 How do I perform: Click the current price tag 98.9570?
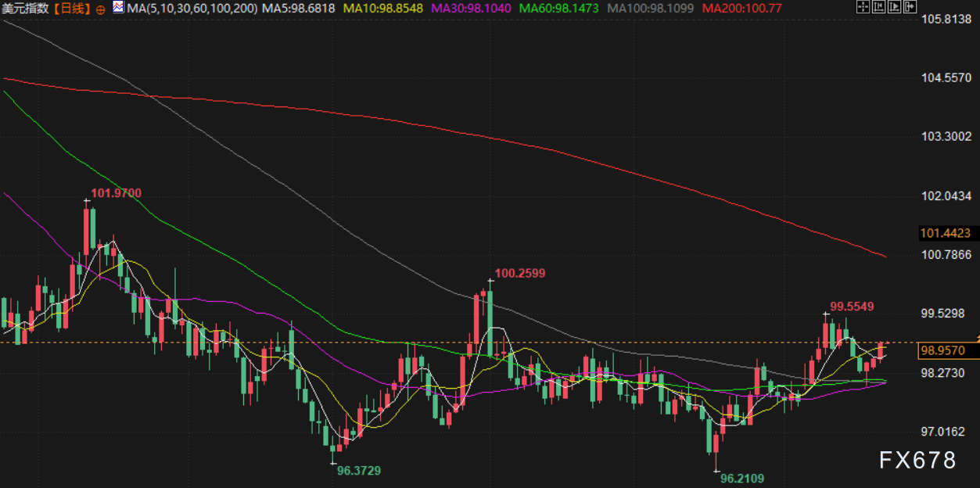[x=946, y=351]
